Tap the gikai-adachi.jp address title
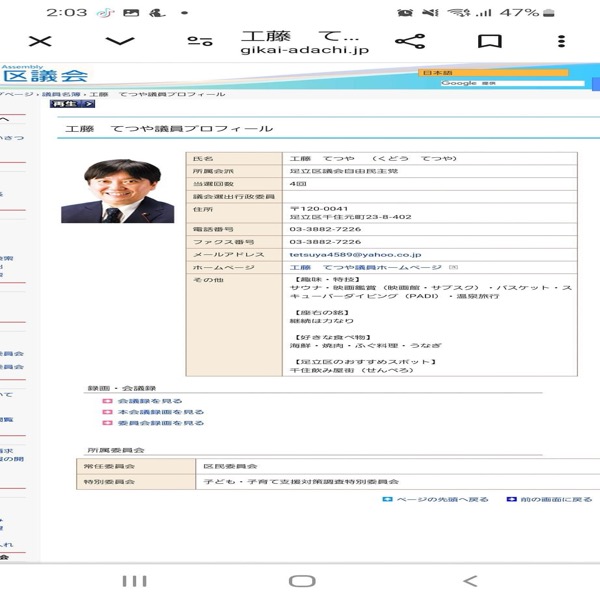This screenshot has width=600, height=600. click(305, 50)
